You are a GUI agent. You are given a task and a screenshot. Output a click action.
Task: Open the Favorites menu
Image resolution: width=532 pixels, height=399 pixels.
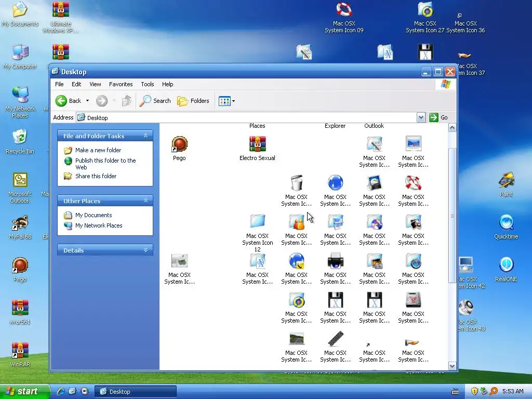pyautogui.click(x=121, y=84)
